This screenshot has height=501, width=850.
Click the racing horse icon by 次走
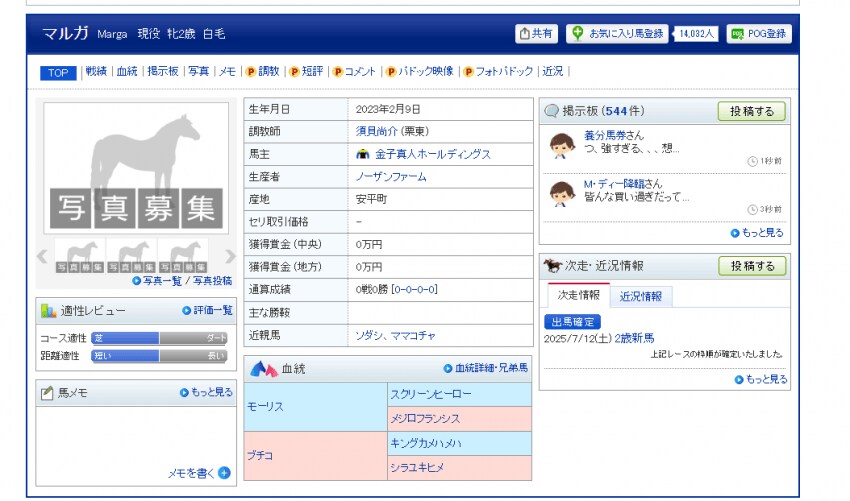(x=552, y=266)
